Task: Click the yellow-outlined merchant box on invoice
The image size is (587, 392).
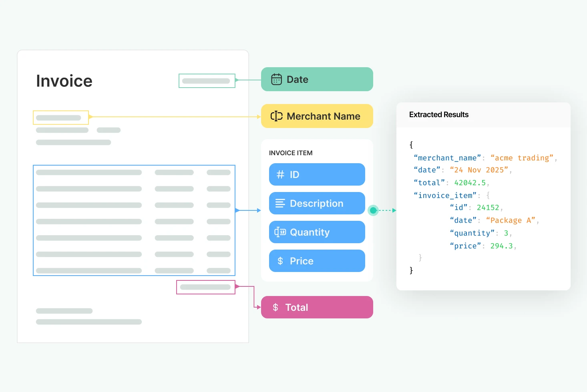Action: [x=60, y=118]
